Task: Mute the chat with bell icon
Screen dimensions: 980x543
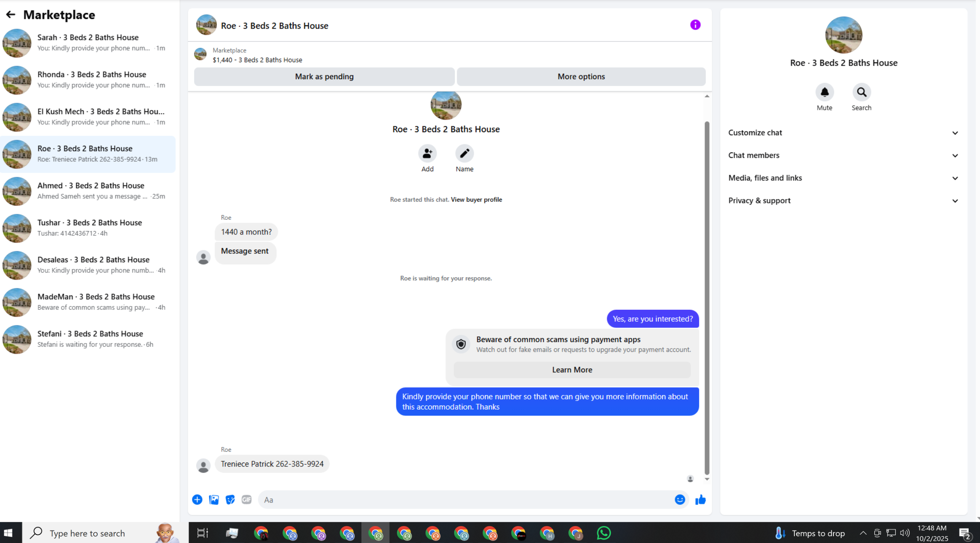Action: [x=824, y=92]
